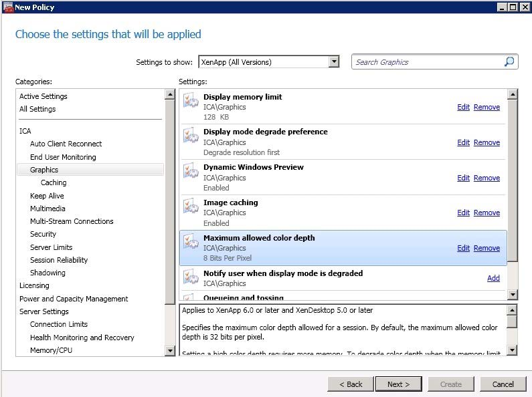Click the Notify user when display mode is degraded icon
This screenshot has width=532, height=397.
(191, 277)
